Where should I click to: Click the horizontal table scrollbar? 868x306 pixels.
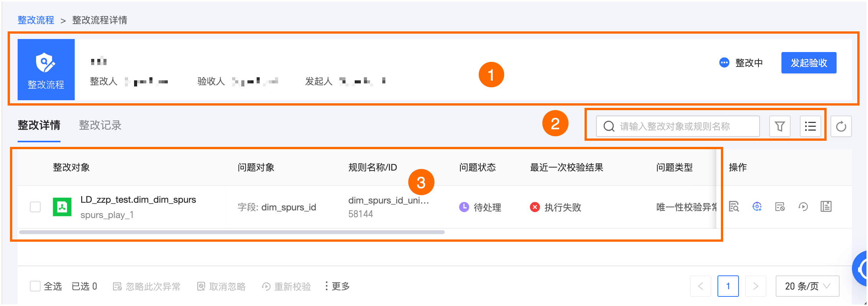232,232
